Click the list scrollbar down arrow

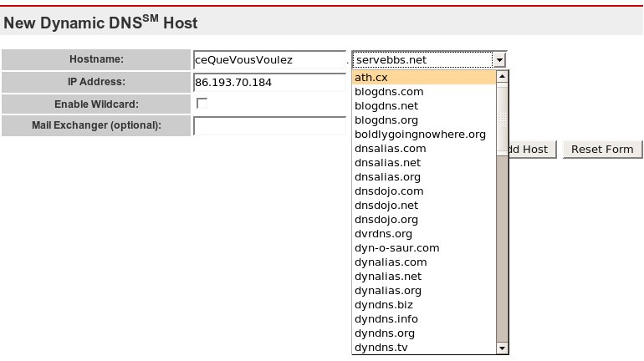tap(503, 348)
